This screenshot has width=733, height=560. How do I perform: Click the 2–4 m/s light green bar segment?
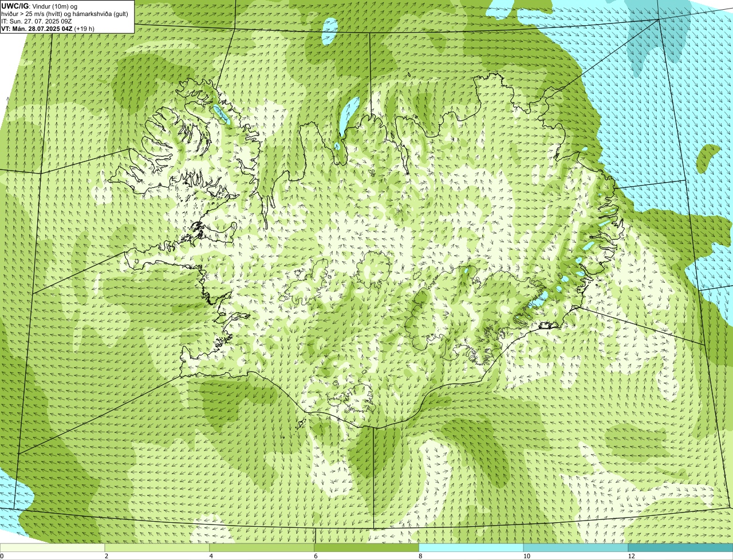coord(157,548)
